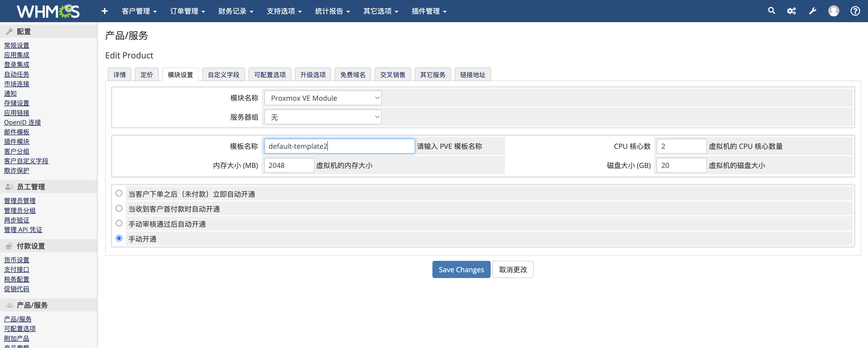Screen dimensions: 868x348
Task: Expand the 服务器组 dropdown
Action: [323, 117]
